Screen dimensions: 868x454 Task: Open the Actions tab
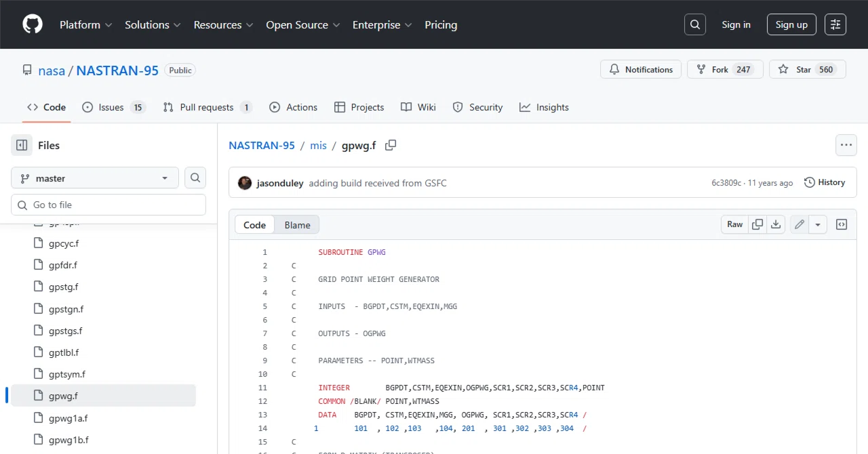(294, 107)
